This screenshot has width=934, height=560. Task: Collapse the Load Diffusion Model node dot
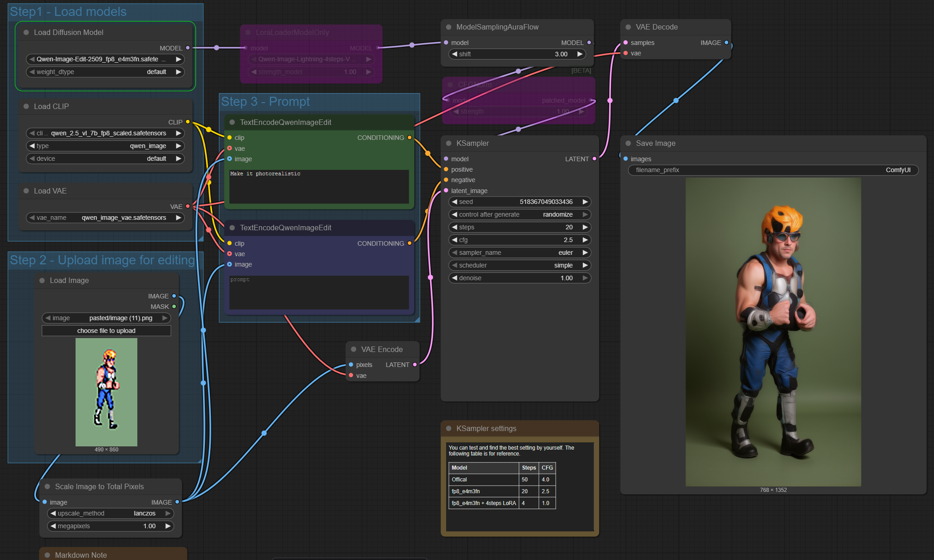[26, 33]
